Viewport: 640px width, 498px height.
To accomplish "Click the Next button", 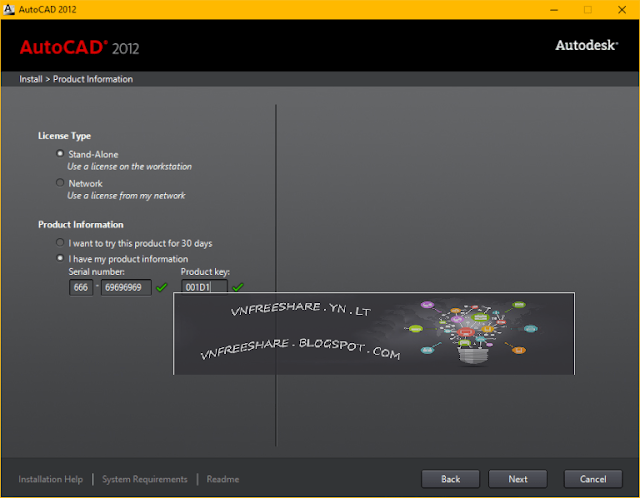I will 518,479.
